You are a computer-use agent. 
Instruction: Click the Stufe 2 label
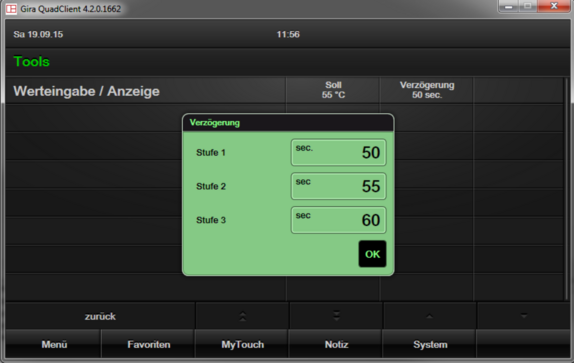[211, 186]
